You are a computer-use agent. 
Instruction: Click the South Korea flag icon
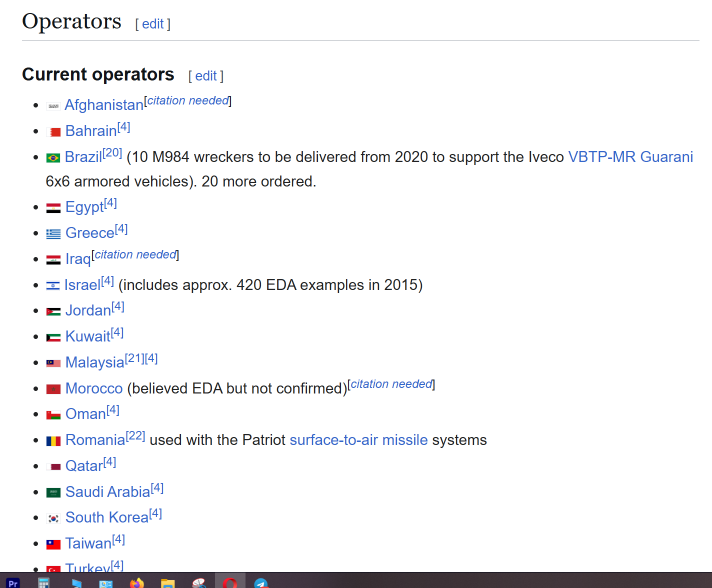[53, 518]
